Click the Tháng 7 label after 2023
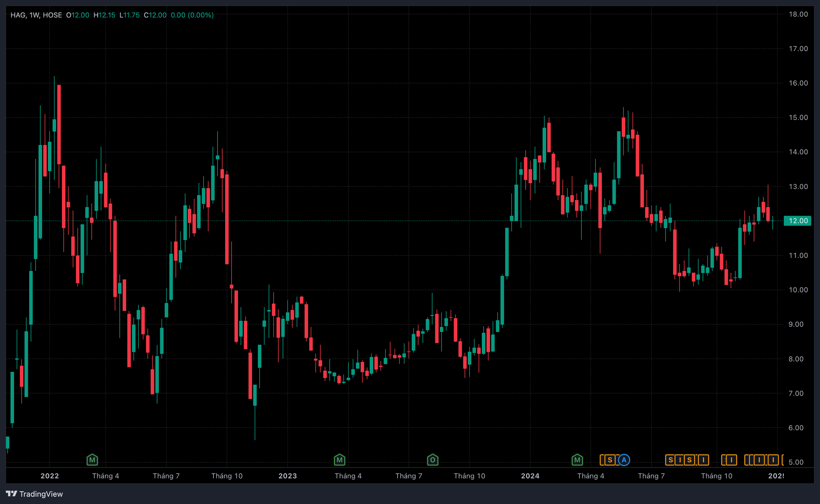This screenshot has height=504, width=820. 409,476
